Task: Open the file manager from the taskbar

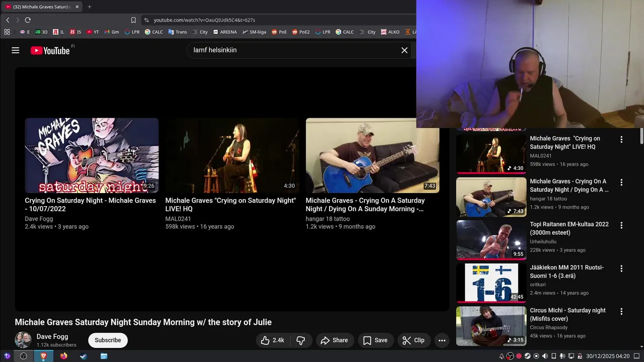Action: point(104,356)
